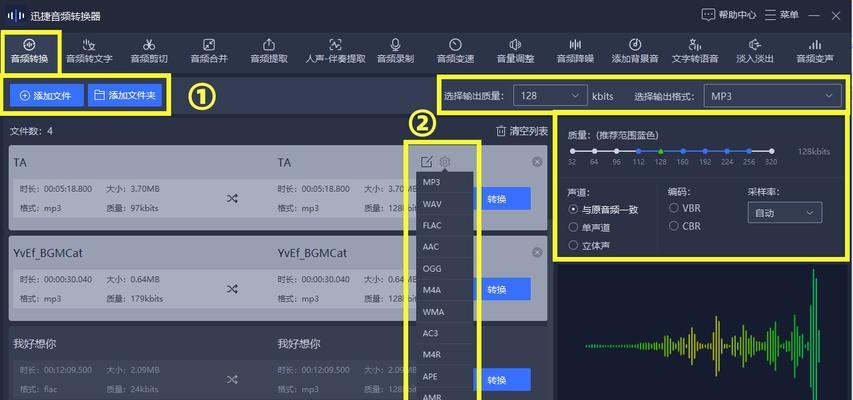
Task: Click 转换 button for 我好想你 file
Action: (x=502, y=380)
